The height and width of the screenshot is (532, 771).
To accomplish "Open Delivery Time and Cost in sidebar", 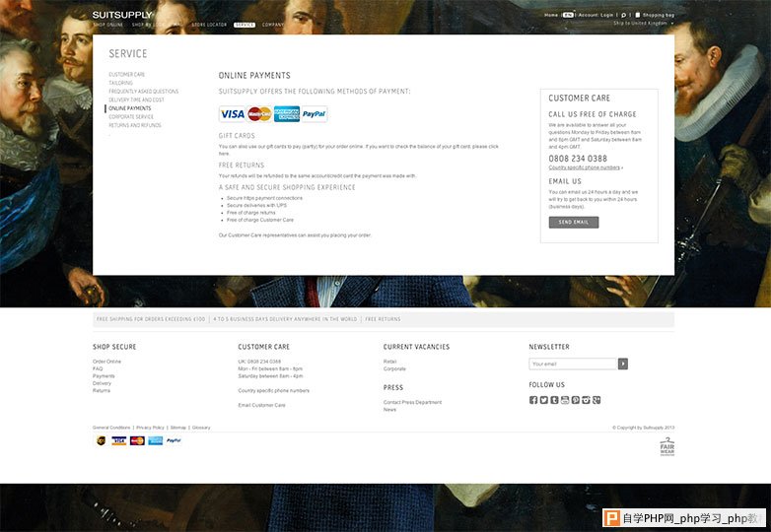I will [136, 100].
